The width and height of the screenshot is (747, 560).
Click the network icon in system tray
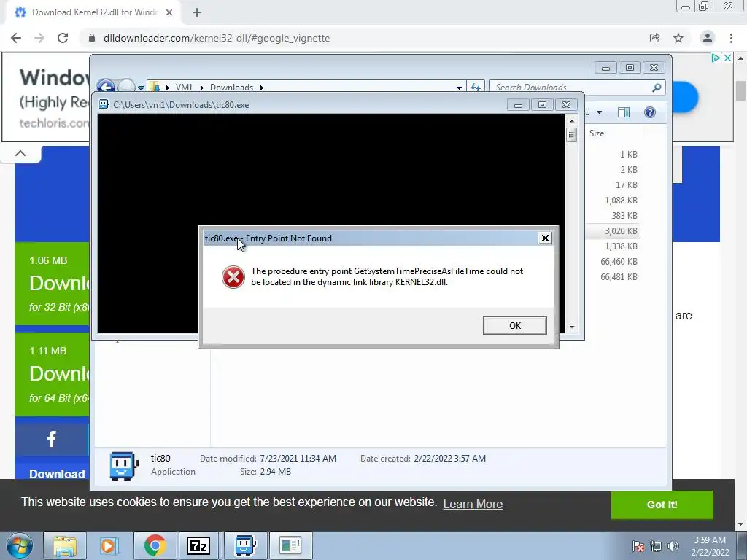click(x=656, y=546)
